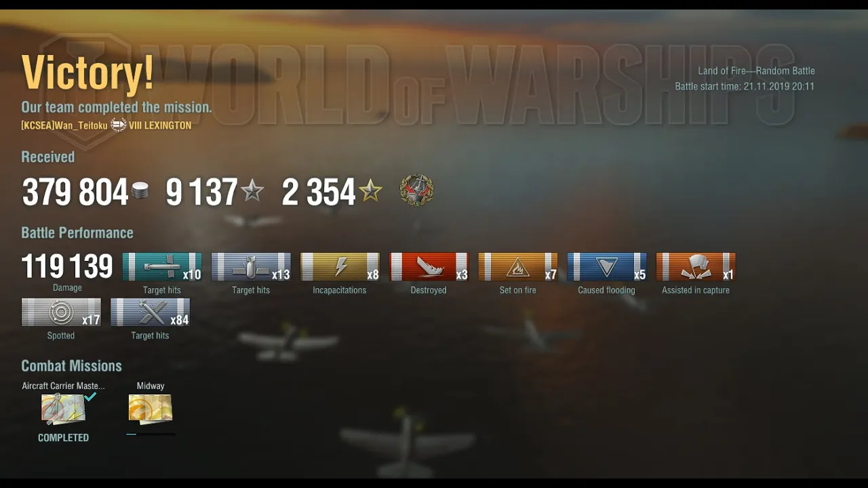Viewport: 868px width, 488px height.
Task: Click the achievement medal next to XP
Action: [x=416, y=190]
